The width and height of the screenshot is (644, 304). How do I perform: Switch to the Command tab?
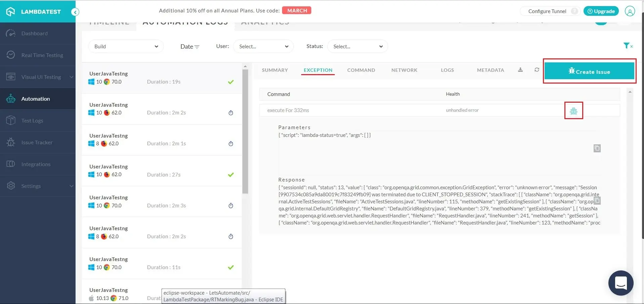(x=361, y=70)
